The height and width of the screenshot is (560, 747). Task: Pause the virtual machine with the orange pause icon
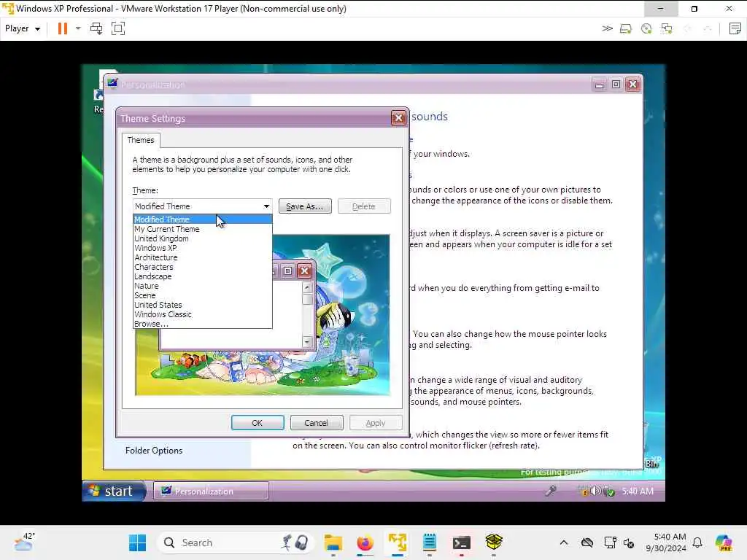pyautogui.click(x=63, y=28)
